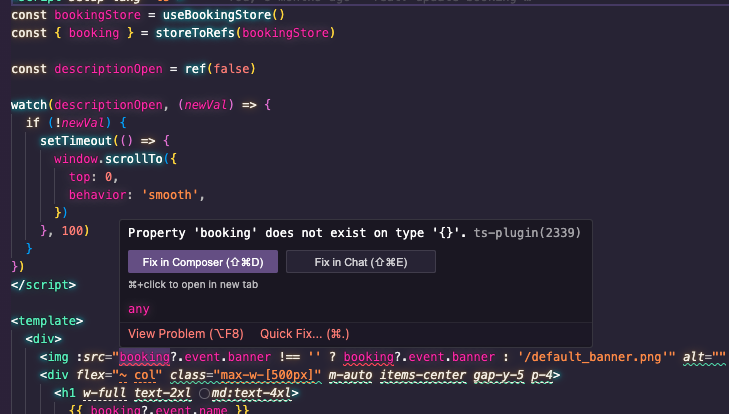Click the '100' timeout value
This screenshot has width=729, height=414.
click(x=73, y=231)
